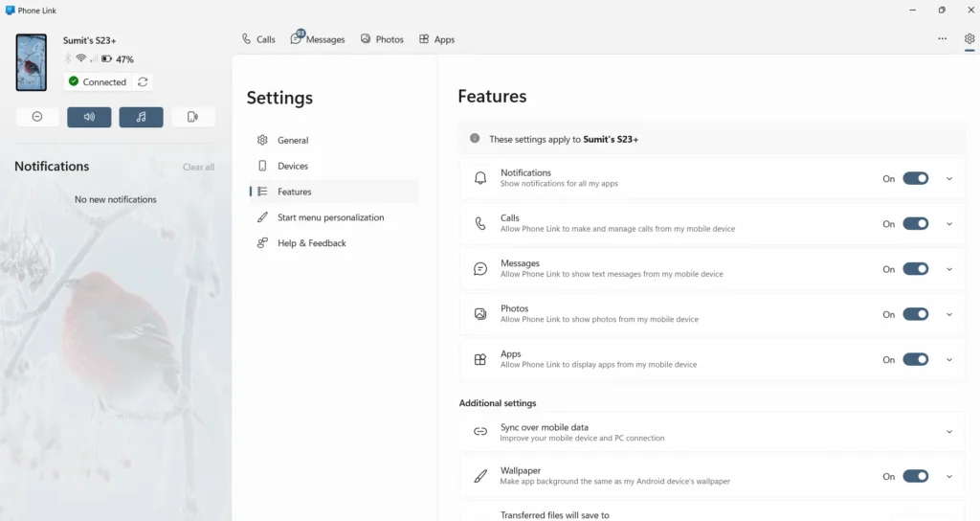Viewport: 980px width, 521px height.
Task: Toggle the audio player music button
Action: (142, 117)
